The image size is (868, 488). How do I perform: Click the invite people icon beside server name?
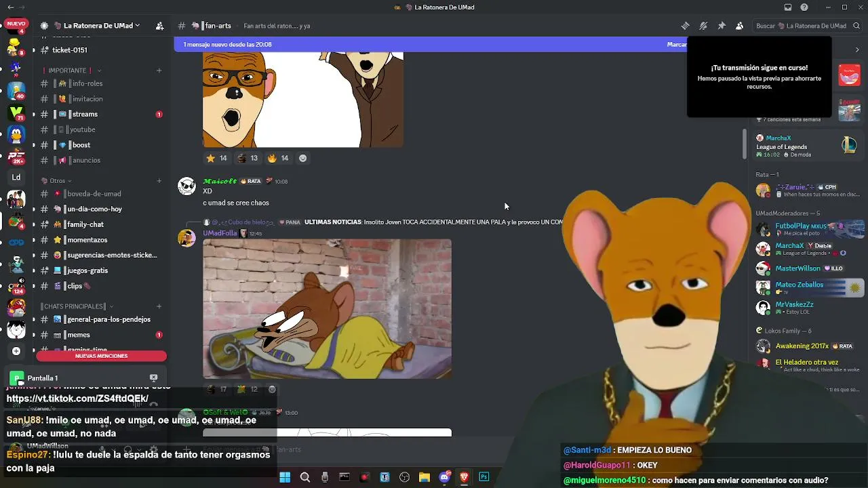click(x=159, y=26)
